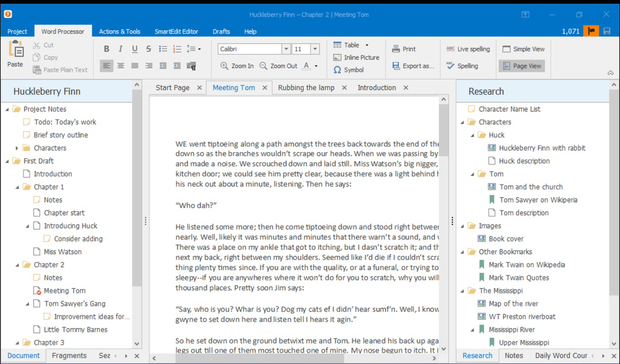Select the underline formatting icon
Screen dimensions: 620x364
click(x=134, y=49)
